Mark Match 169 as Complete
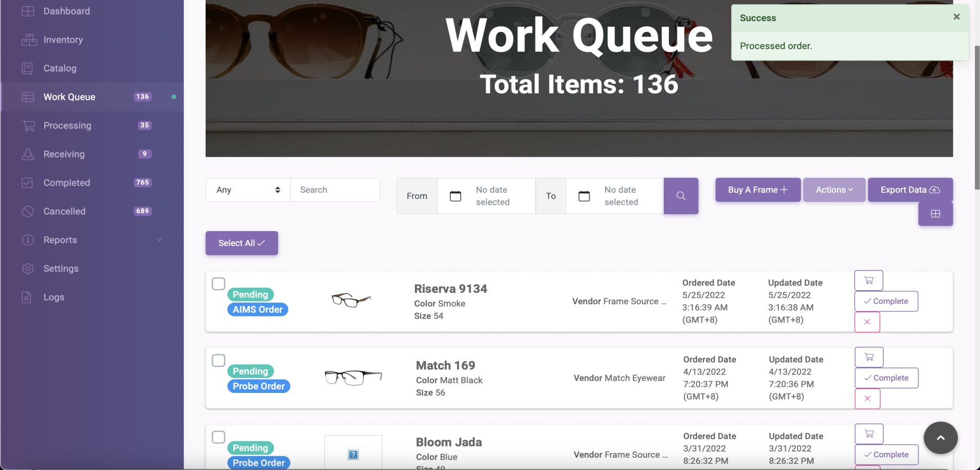 886,378
